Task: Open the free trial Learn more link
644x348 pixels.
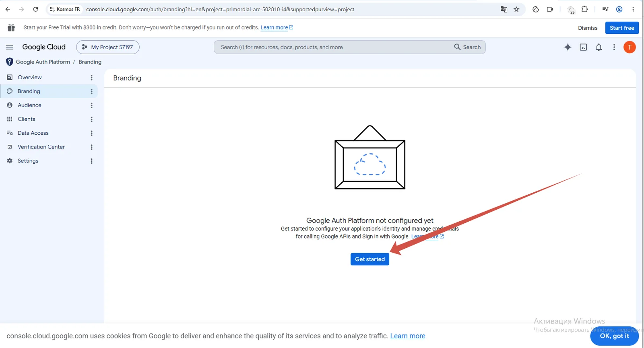Action: pyautogui.click(x=277, y=27)
